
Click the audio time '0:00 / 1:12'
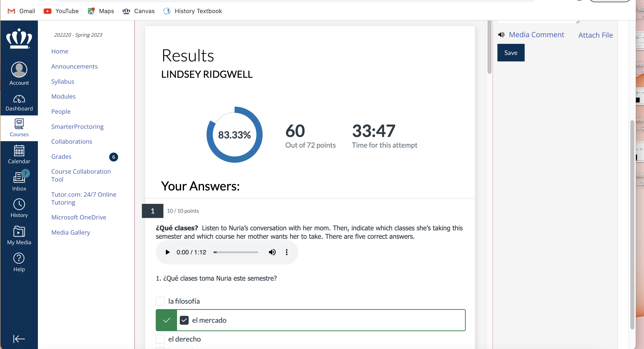(191, 252)
